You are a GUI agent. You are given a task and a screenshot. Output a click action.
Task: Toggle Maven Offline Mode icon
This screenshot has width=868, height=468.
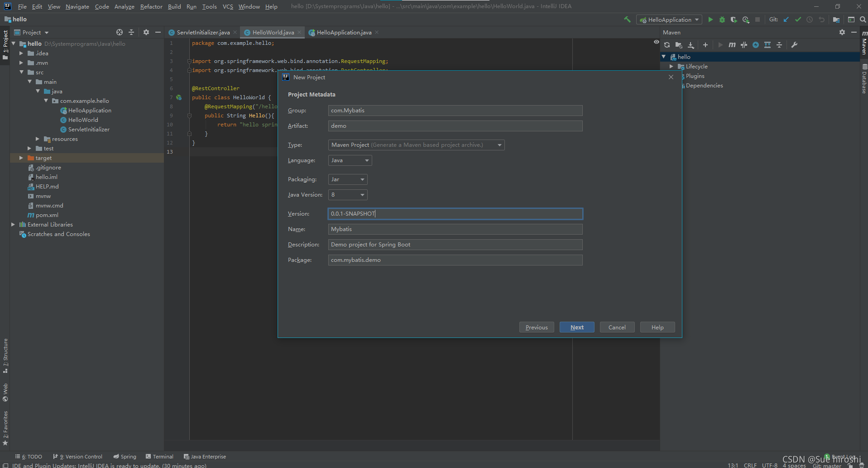coord(744,45)
